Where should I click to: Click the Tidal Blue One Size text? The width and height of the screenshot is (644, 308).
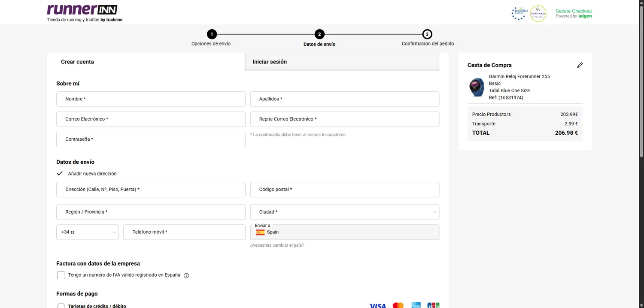(x=509, y=91)
